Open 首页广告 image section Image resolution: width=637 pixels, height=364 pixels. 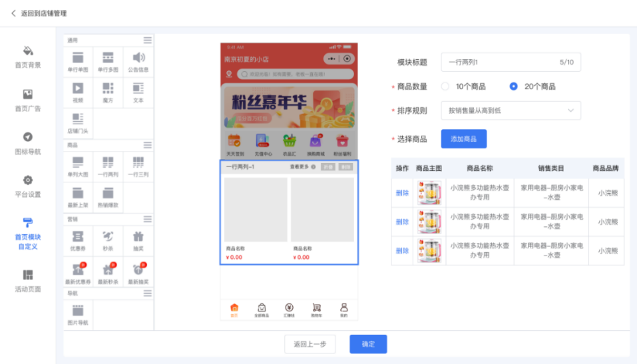[x=28, y=100]
